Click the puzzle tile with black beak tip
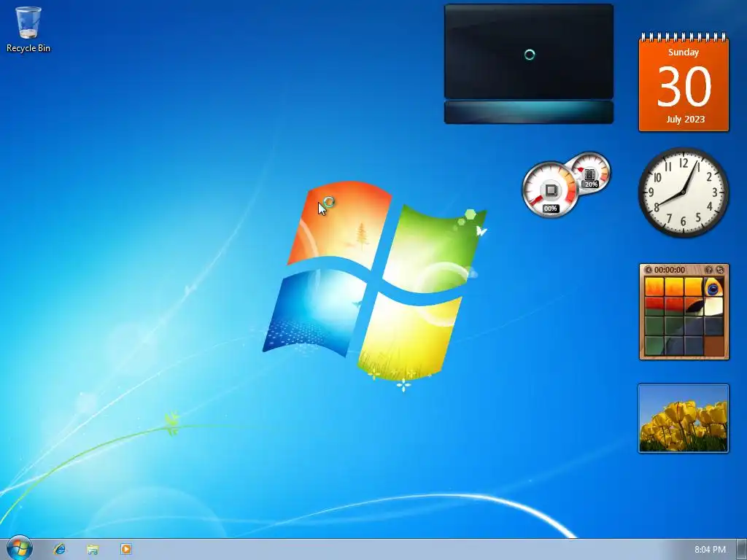 (x=694, y=307)
